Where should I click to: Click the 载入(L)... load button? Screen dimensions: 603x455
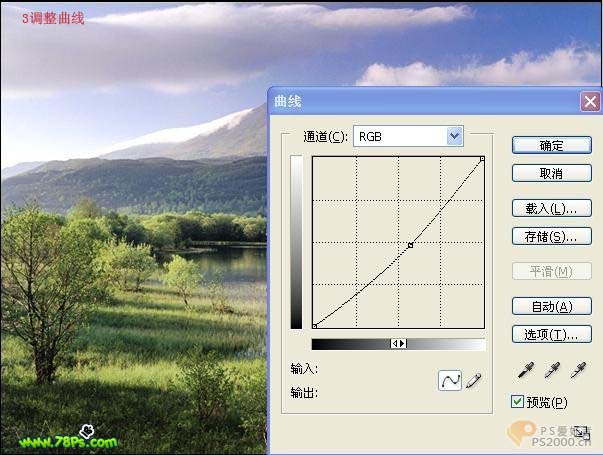pyautogui.click(x=551, y=208)
